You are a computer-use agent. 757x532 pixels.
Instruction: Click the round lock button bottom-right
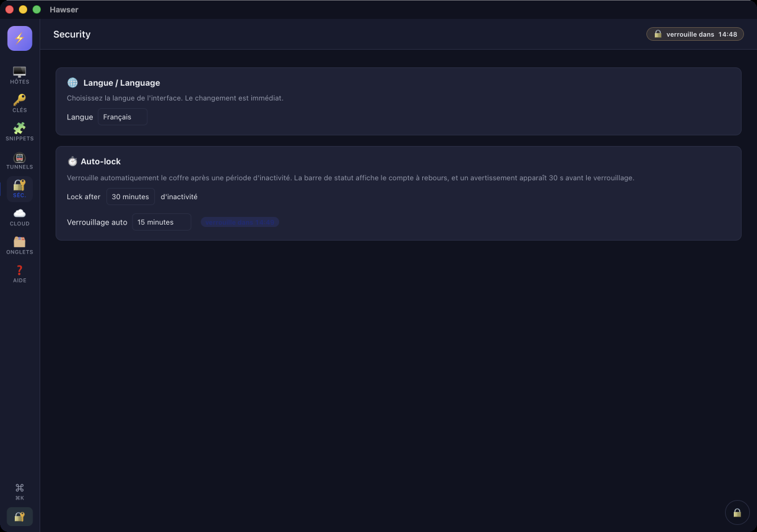coord(737,512)
